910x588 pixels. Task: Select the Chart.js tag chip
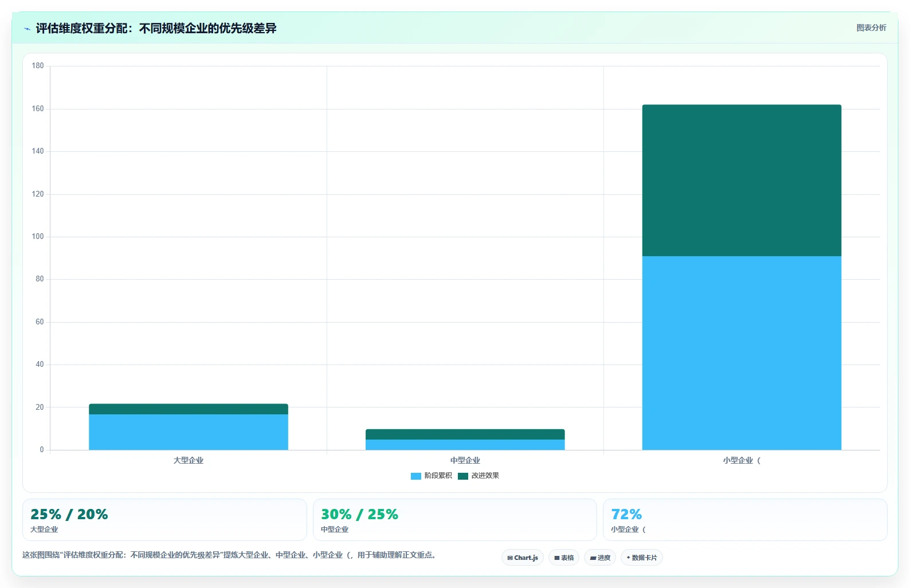click(x=523, y=558)
